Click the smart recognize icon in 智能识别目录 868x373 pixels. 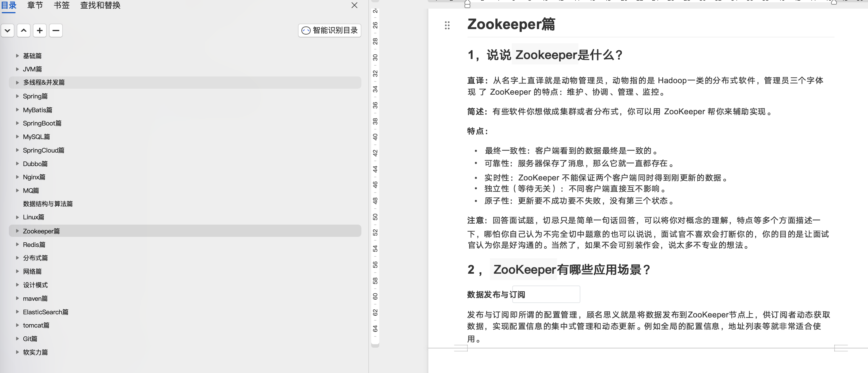point(306,31)
